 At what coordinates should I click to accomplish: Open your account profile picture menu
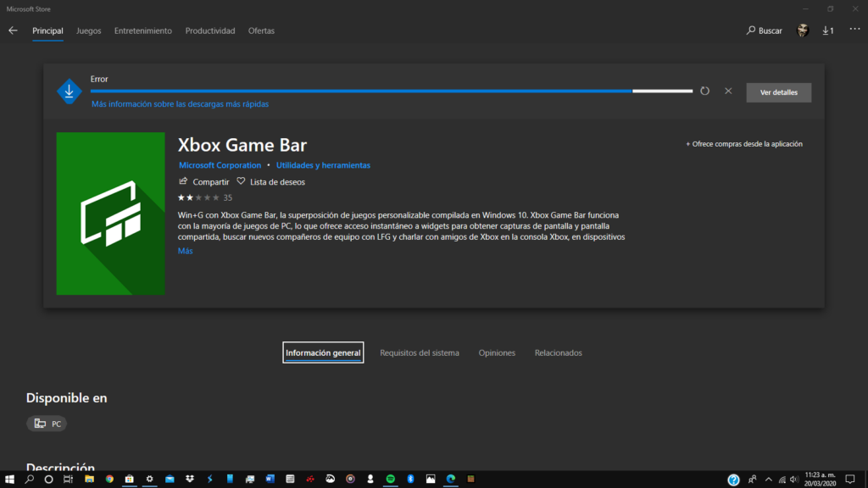click(x=801, y=30)
